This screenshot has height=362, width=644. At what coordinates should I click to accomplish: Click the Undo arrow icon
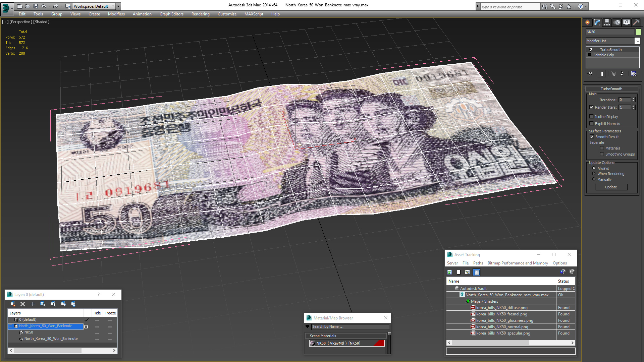(44, 6)
